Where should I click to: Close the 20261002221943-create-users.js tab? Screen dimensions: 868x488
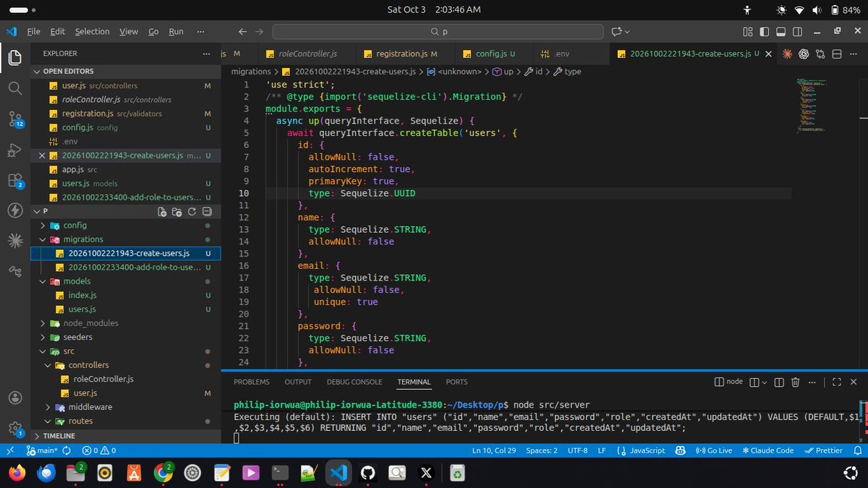point(768,54)
